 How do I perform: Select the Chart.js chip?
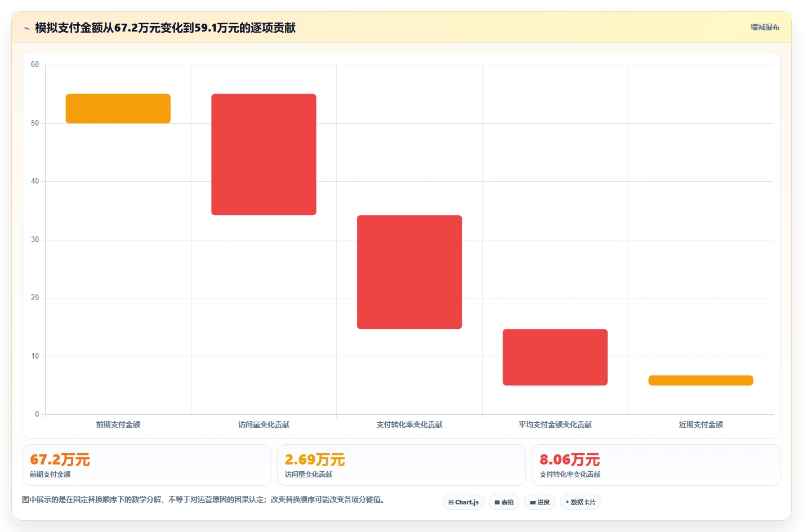pos(463,502)
